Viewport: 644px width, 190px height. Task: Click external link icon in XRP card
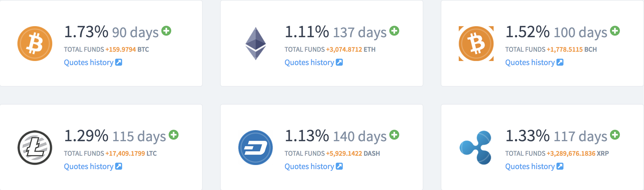(560, 166)
